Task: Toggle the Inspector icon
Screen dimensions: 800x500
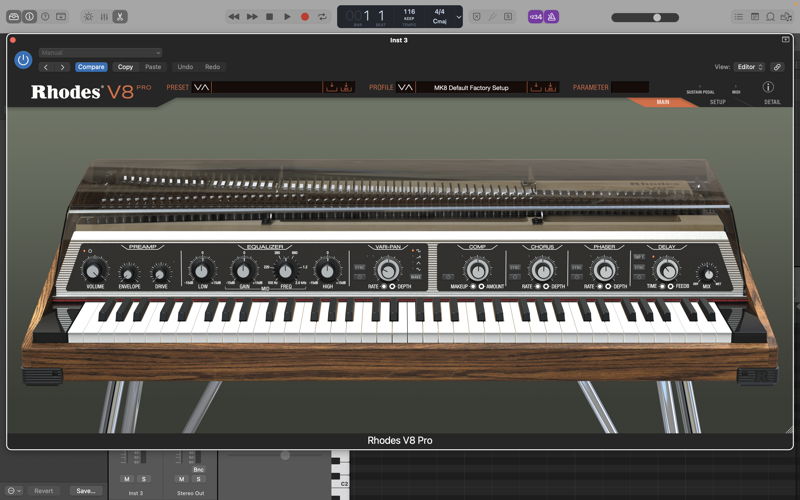Action: pyautogui.click(x=30, y=17)
